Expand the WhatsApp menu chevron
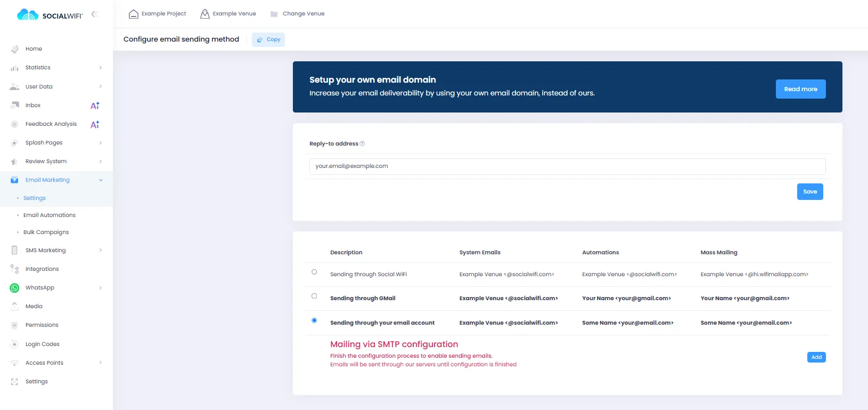 (100, 288)
